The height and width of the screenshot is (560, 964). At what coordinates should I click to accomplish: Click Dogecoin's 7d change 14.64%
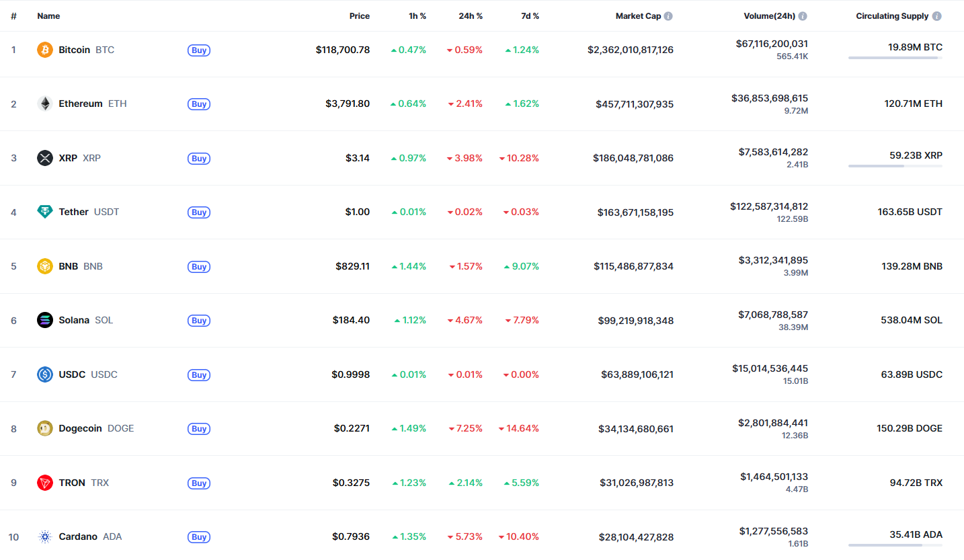click(x=519, y=428)
